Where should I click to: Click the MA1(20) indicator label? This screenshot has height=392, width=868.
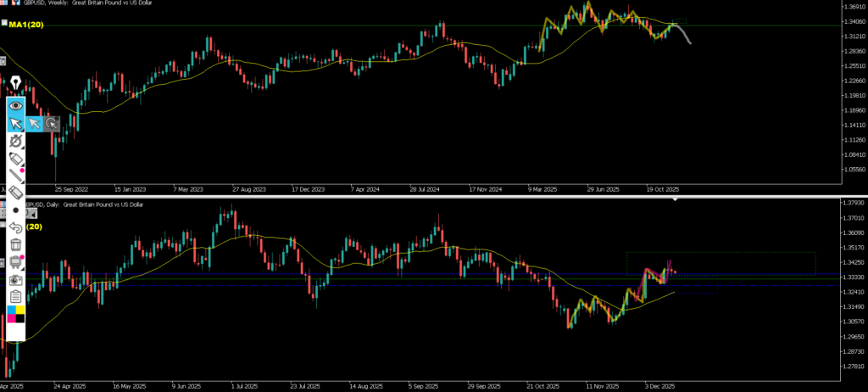point(26,25)
